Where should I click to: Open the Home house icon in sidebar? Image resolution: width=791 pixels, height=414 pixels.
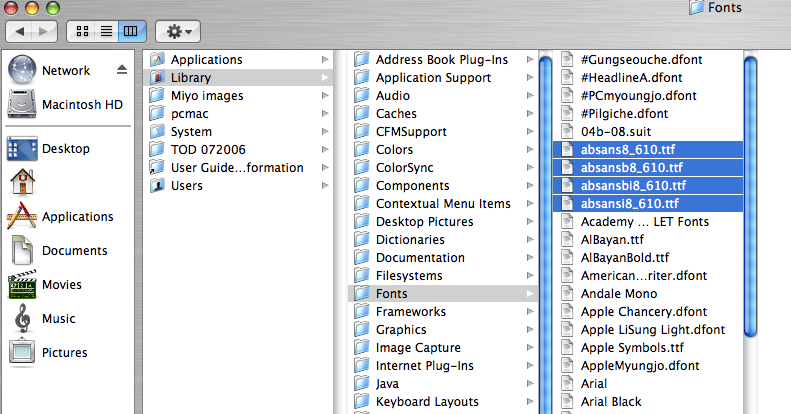(23, 182)
